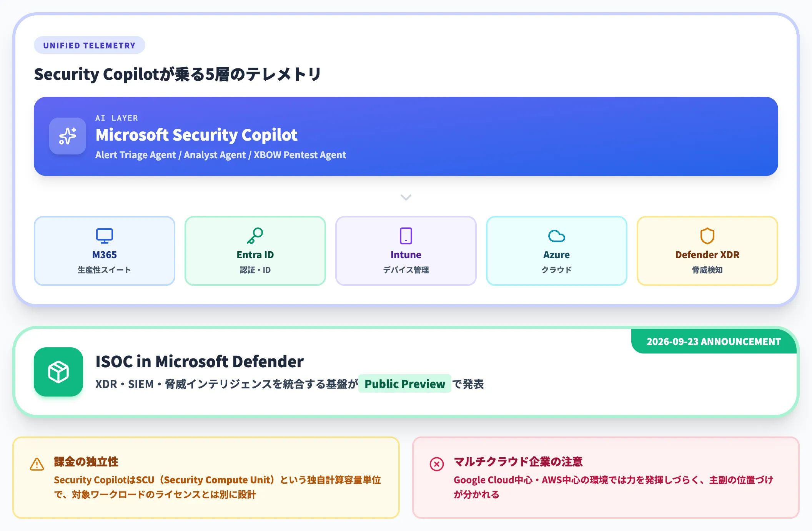Click the down chevron below the Copilot banner
Screen dimensions: 812x531
[406, 197]
